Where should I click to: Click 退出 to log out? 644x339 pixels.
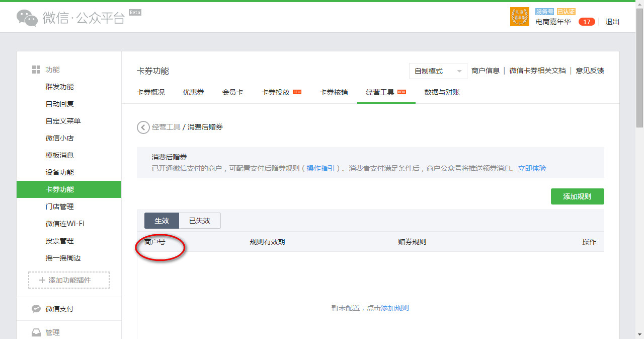tap(612, 22)
